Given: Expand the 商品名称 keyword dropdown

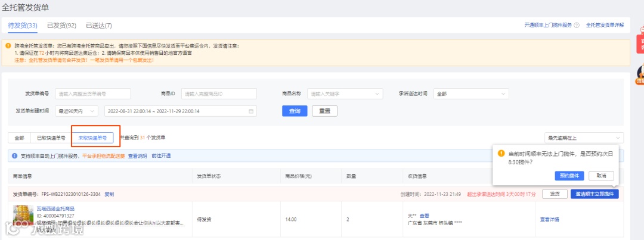Looking at the screenshot, I should 345,93.
